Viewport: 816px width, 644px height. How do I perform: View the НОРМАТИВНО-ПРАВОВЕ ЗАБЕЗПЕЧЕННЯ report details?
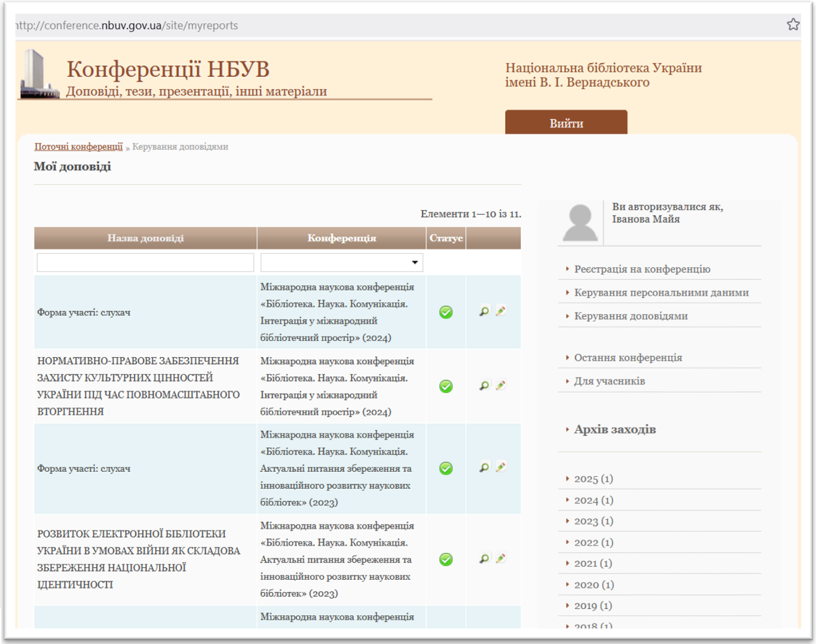484,385
